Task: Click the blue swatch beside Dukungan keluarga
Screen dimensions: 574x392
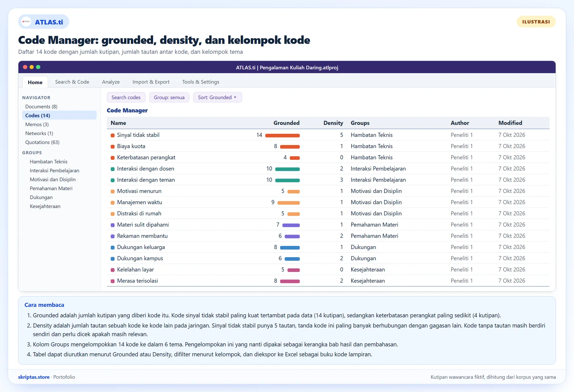Action: coord(113,248)
